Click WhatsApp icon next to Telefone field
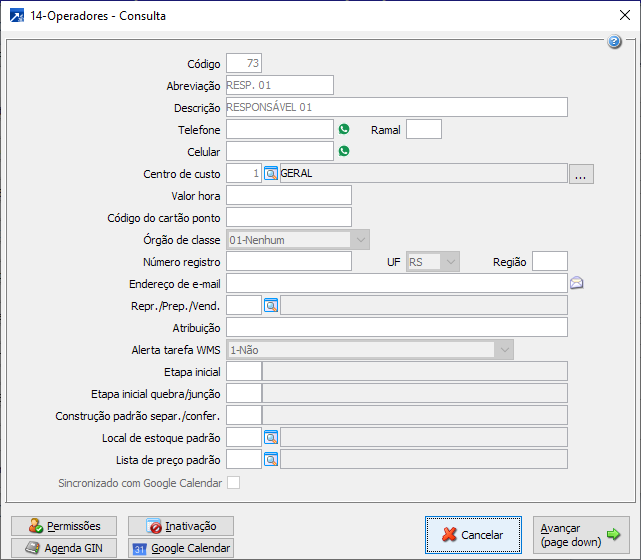The image size is (641, 560). pyautogui.click(x=344, y=129)
